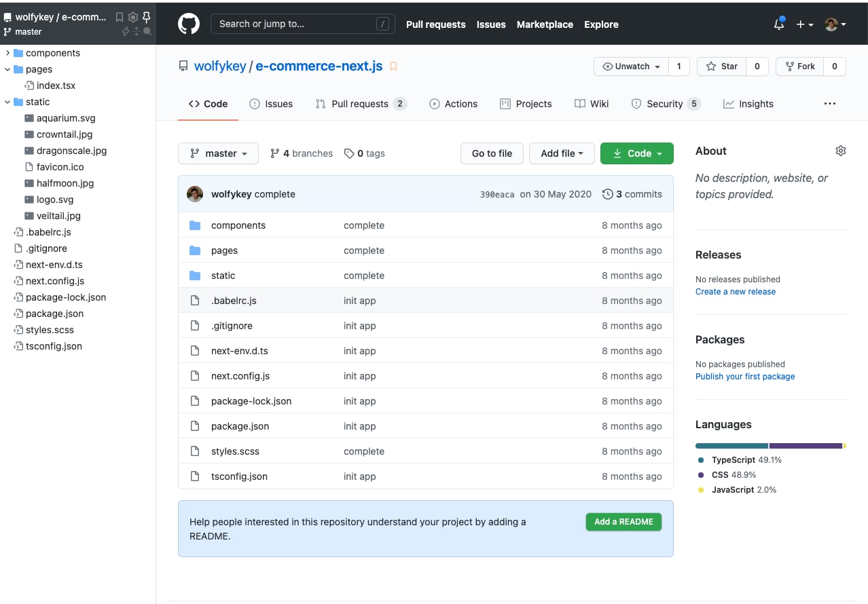Click the Go to file button
This screenshot has width=868, height=604.
(x=492, y=153)
